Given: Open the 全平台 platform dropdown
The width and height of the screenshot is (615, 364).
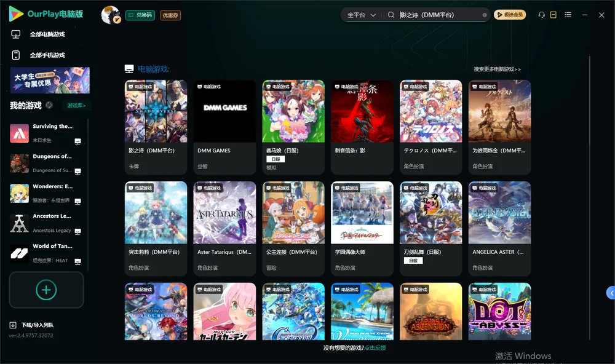Looking at the screenshot, I should (361, 15).
